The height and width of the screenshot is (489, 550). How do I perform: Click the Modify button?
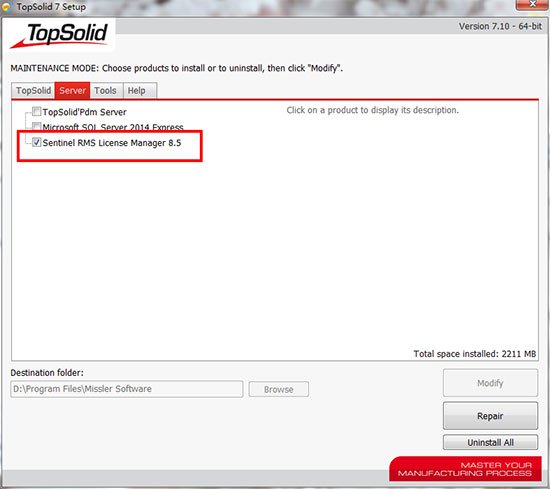(x=490, y=383)
